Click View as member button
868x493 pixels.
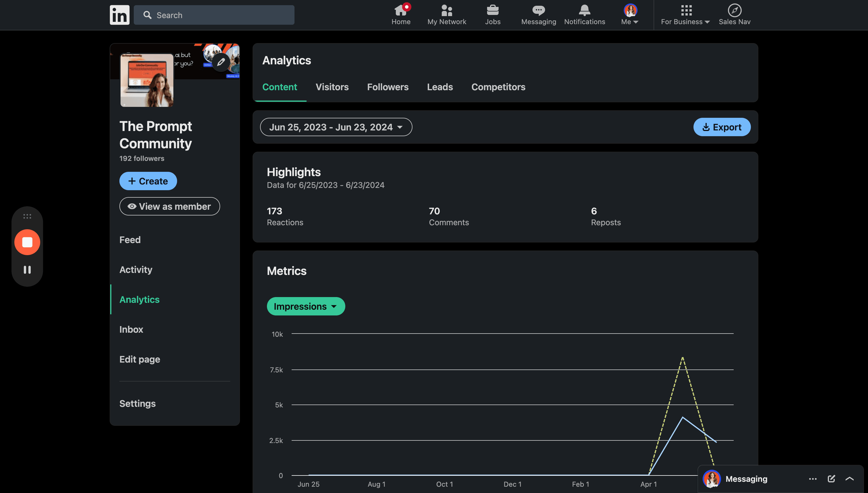tap(169, 206)
